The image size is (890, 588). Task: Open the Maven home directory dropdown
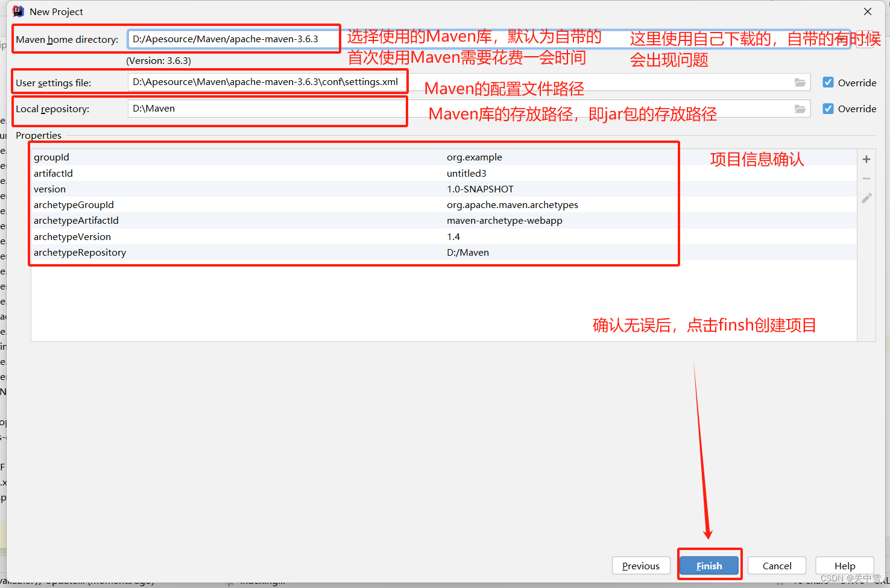[x=332, y=38]
